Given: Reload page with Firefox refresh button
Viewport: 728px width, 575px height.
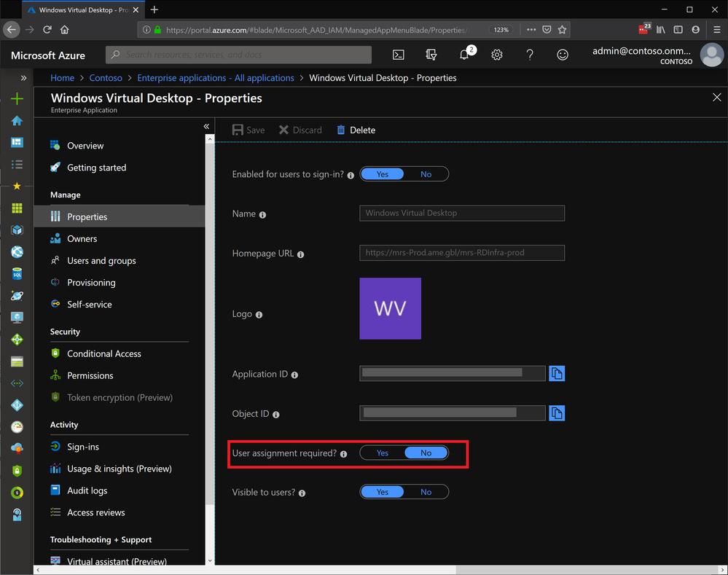Looking at the screenshot, I should click(x=47, y=30).
